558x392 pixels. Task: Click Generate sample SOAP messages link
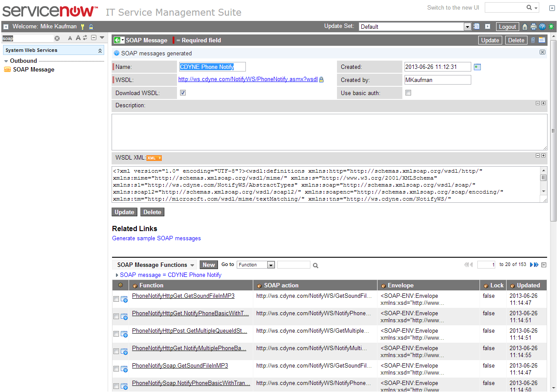tap(157, 239)
